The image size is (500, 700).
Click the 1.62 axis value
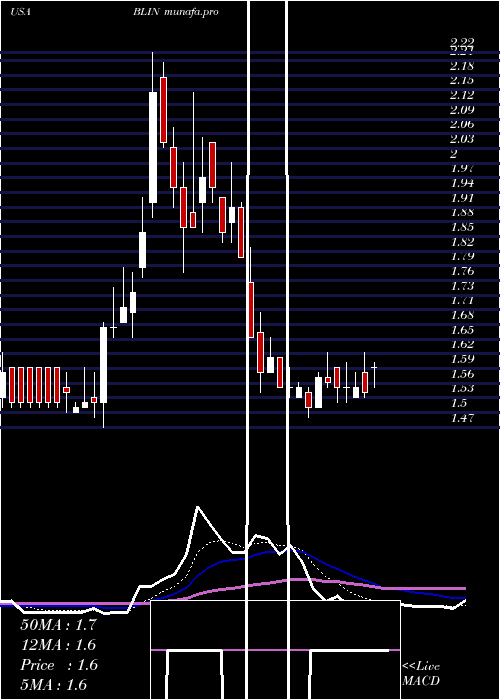462,344
